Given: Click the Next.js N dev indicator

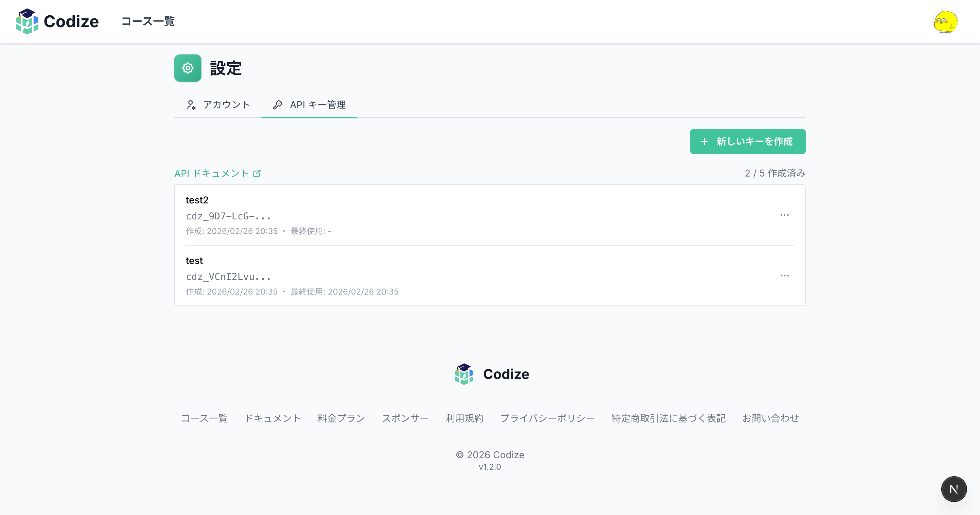Looking at the screenshot, I should pyautogui.click(x=953, y=489).
